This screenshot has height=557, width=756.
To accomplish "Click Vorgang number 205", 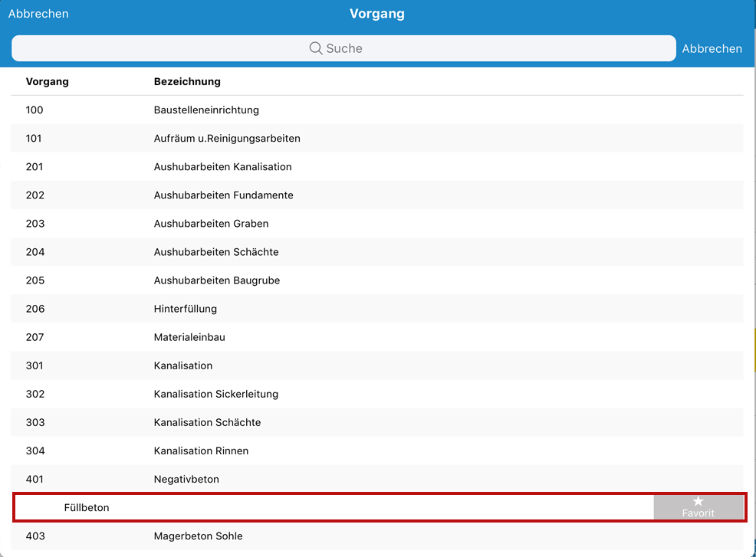I will pos(35,280).
